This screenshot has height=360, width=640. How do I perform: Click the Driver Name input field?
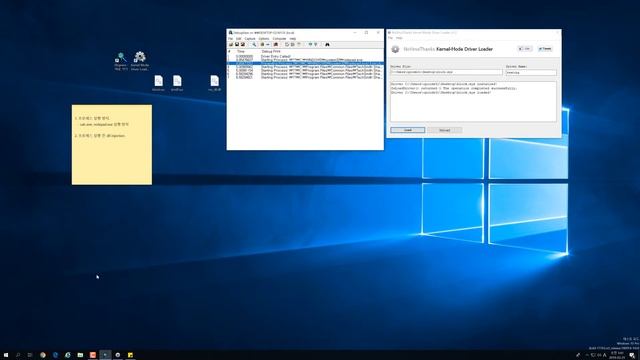(531, 72)
